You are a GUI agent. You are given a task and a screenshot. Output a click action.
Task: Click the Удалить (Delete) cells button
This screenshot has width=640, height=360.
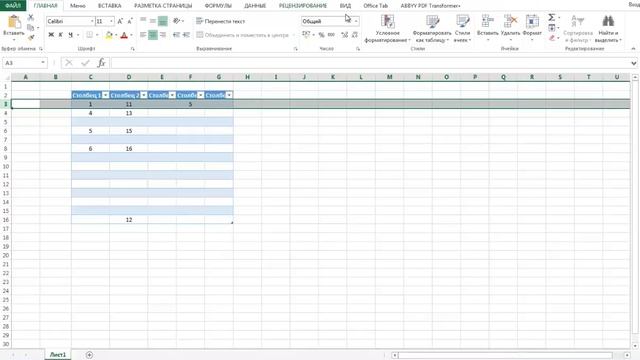(510, 28)
